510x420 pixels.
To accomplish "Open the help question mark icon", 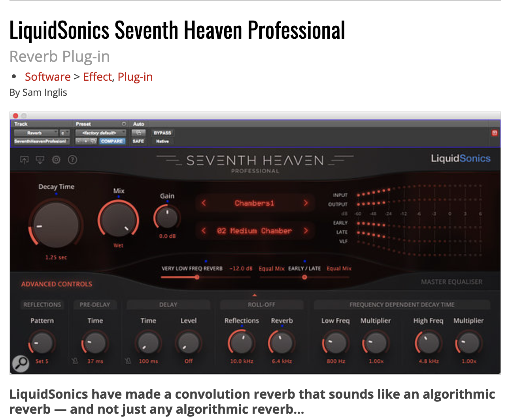I will point(72,160).
